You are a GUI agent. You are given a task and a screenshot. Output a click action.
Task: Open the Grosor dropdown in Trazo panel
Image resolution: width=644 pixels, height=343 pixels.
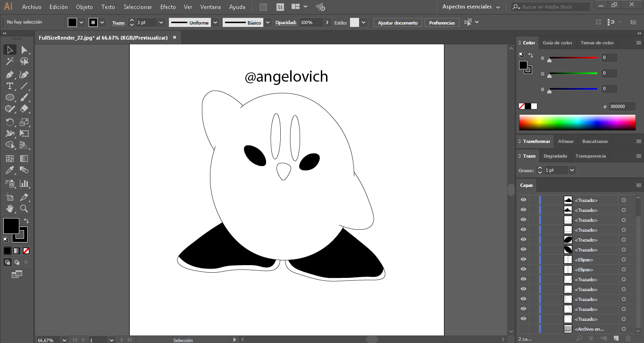tap(572, 170)
